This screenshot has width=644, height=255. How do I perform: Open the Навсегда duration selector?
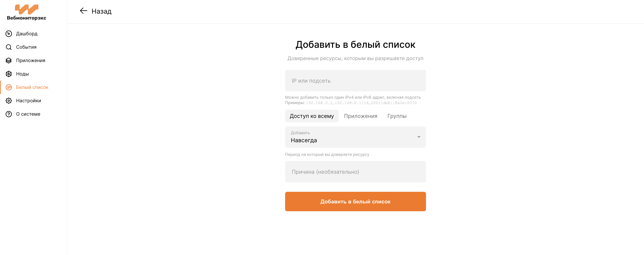tap(355, 137)
